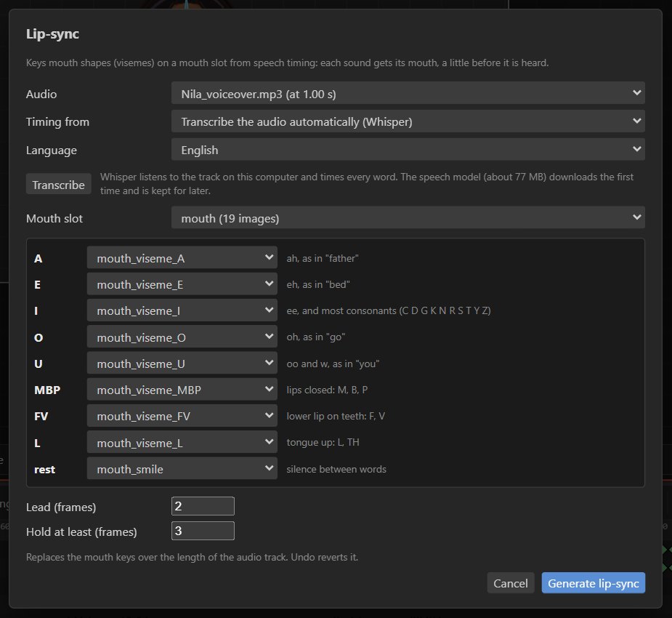Change the I viseme image dropdown

click(x=182, y=310)
